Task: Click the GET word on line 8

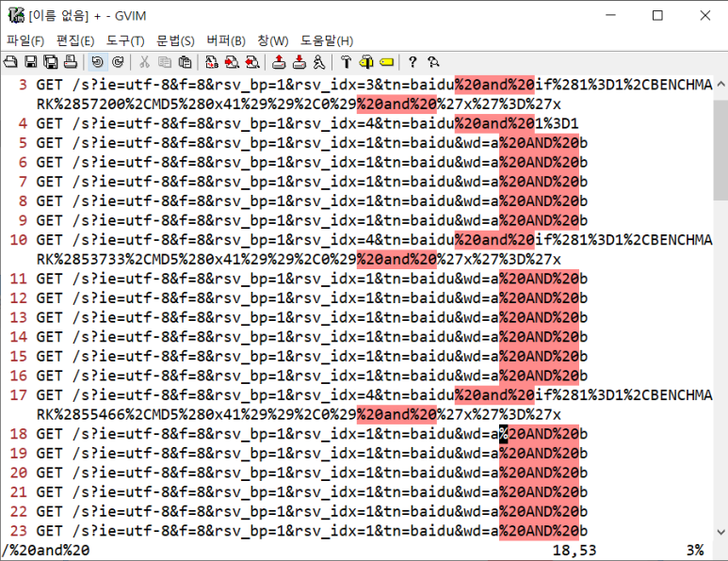Action: (49, 201)
